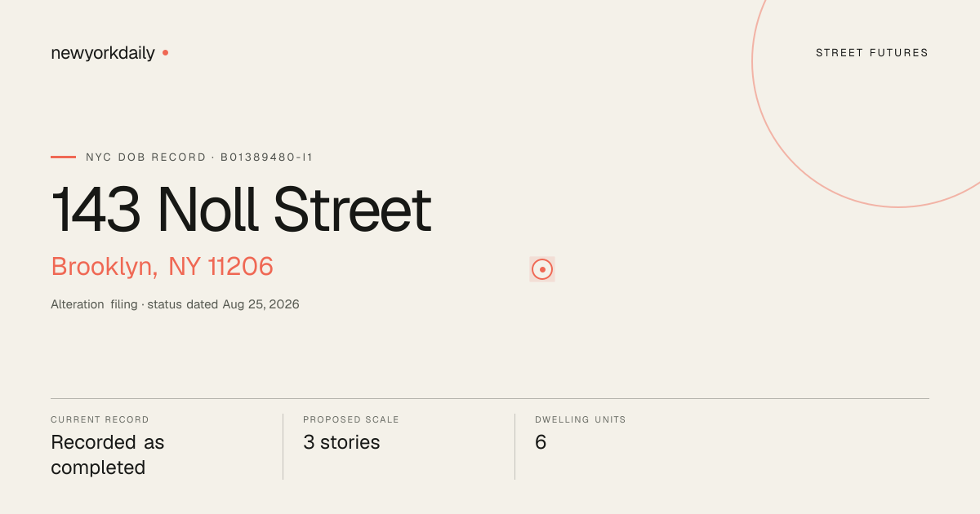The width and height of the screenshot is (980, 514).
Task: Click the red dot beside newyorkdaily
Action: coord(165,52)
